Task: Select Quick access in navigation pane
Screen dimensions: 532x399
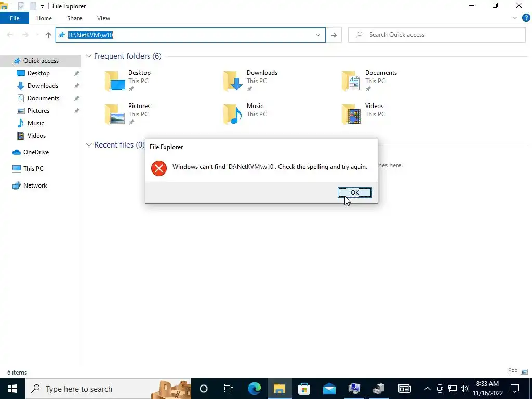Action: (x=41, y=61)
